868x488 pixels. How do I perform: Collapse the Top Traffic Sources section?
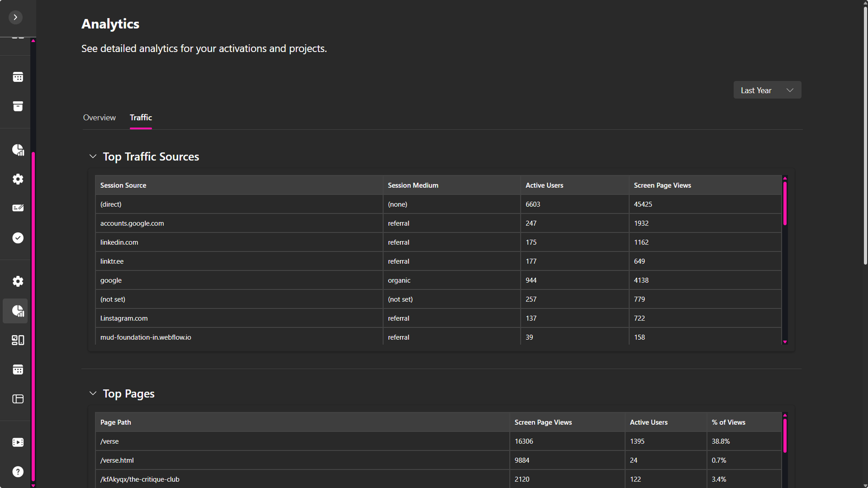pyautogui.click(x=93, y=156)
